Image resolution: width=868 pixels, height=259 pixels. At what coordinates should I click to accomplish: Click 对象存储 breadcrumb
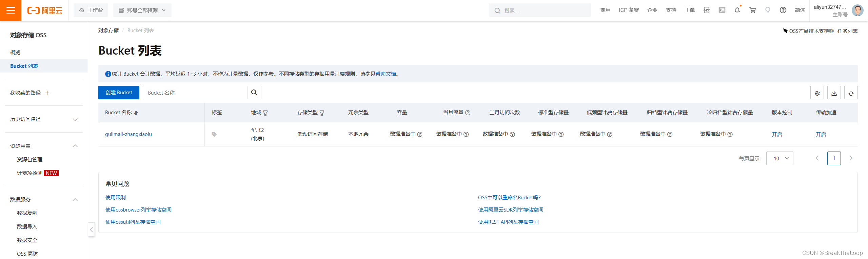click(108, 31)
